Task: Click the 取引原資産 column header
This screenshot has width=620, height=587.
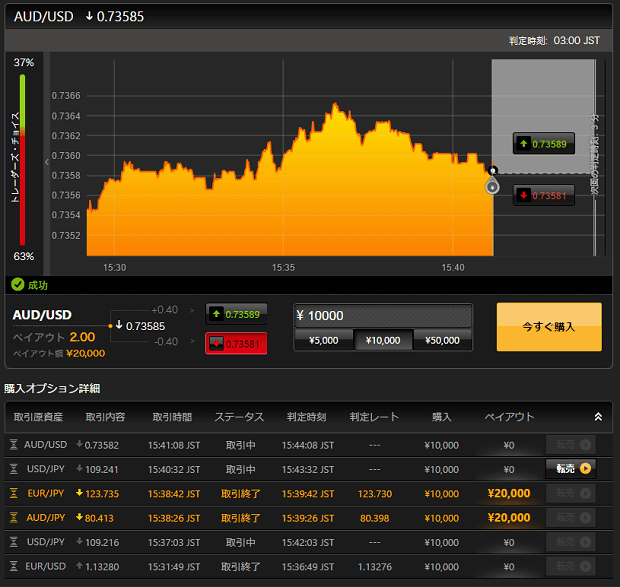Action: [38, 417]
